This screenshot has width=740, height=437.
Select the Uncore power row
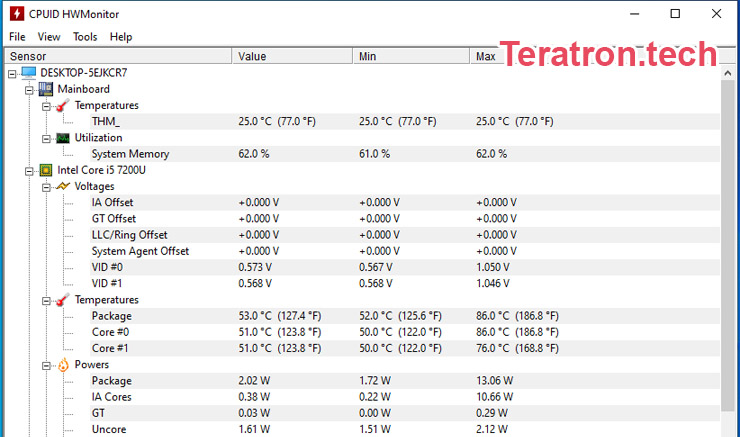pos(405,429)
